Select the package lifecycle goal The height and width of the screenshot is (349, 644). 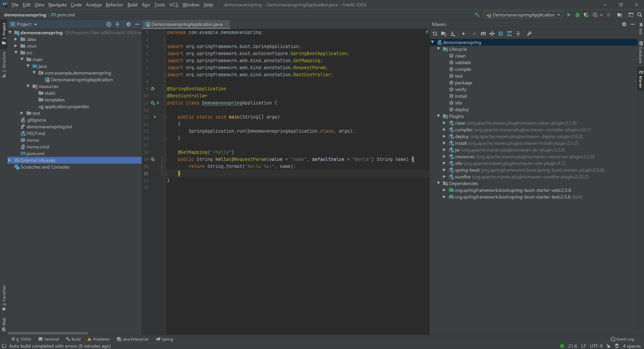tap(463, 83)
